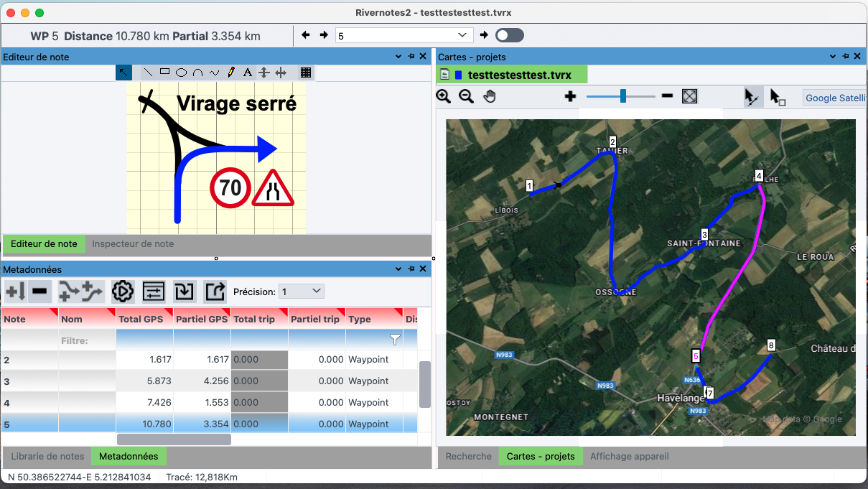The height and width of the screenshot is (489, 868).
Task: Click the zoom in magnifier on map
Action: click(444, 96)
